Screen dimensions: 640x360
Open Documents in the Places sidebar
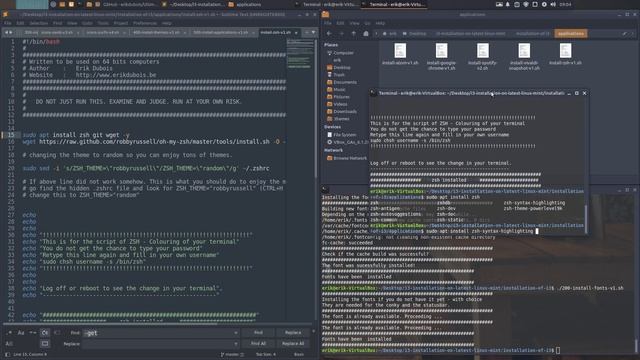[342, 82]
